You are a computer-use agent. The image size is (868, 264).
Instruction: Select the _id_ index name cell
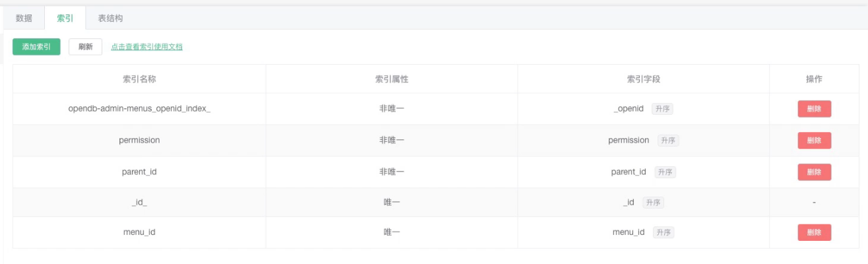click(x=139, y=203)
